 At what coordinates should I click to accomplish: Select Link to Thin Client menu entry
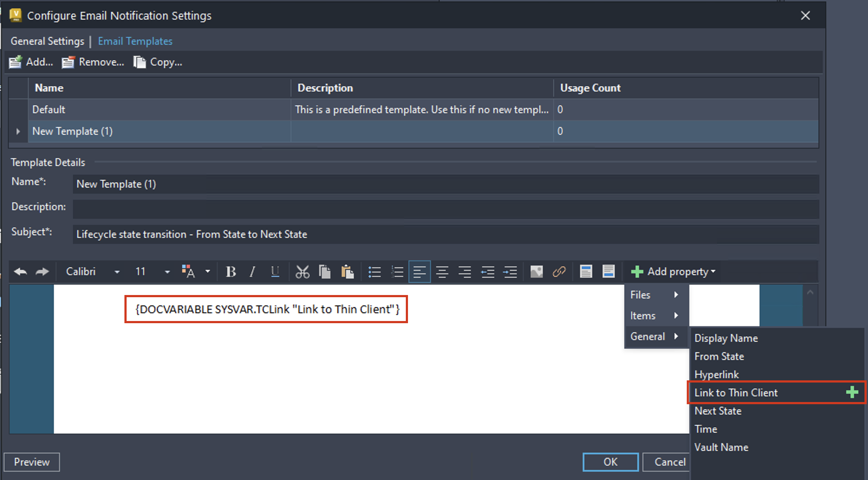coord(736,392)
